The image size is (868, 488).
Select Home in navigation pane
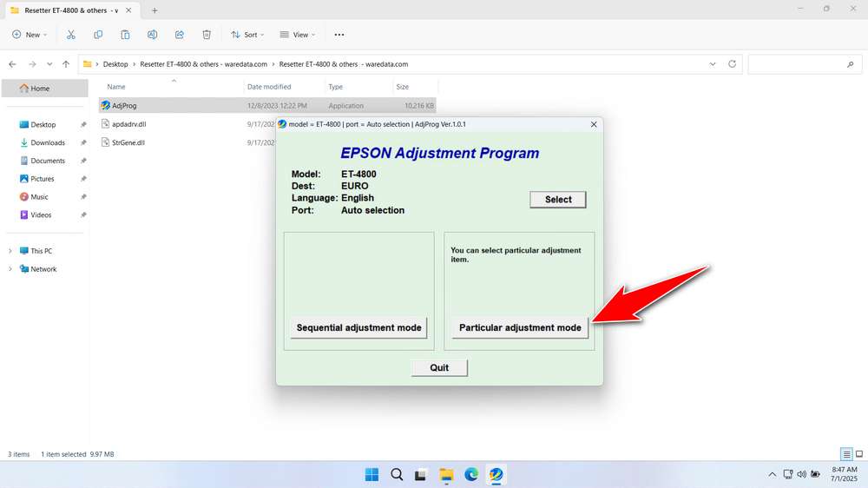(45, 88)
